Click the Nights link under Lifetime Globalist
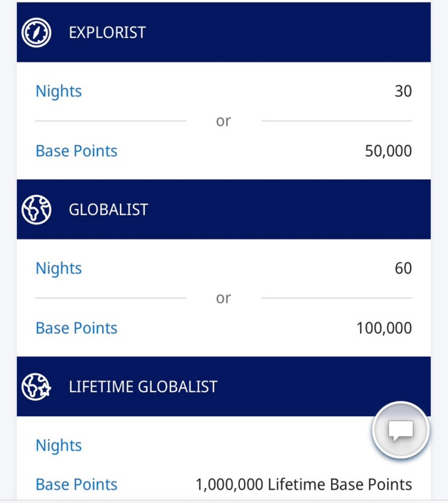Screen dimensions: 448x503 58,446
